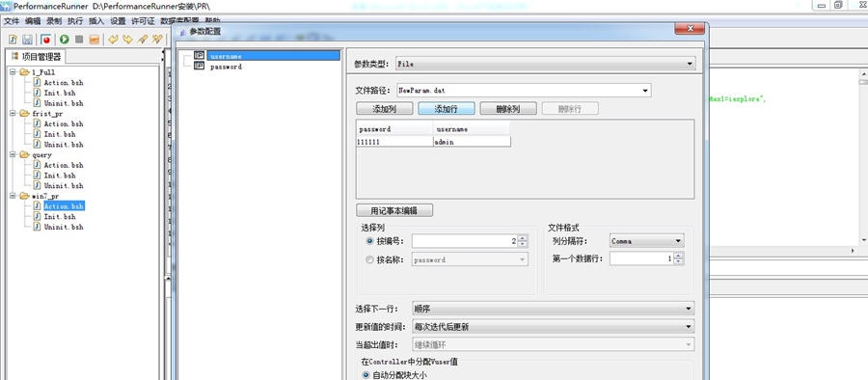Select the highlighted Action.bsh under win7_pr
868x380 pixels.
[64, 206]
